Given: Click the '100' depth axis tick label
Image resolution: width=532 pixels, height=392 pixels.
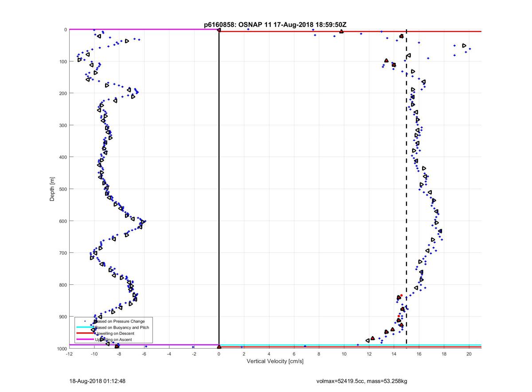Looking at the screenshot, I should tap(63, 62).
